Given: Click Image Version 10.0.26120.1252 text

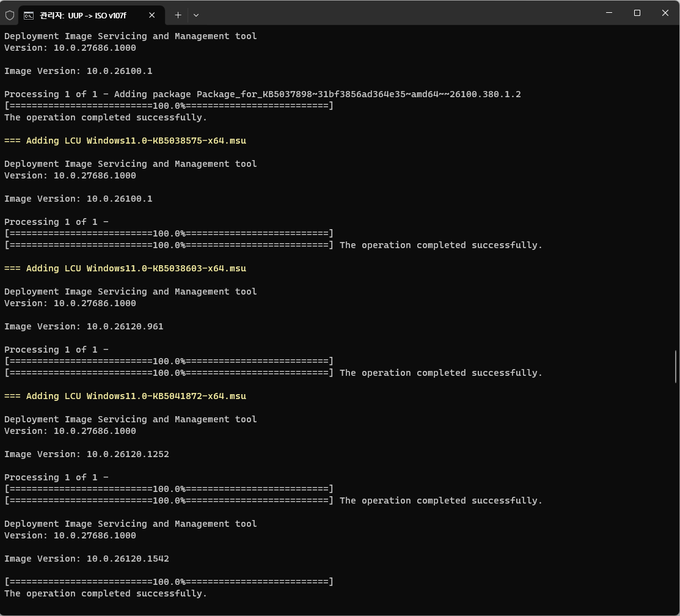Looking at the screenshot, I should coord(86,454).
